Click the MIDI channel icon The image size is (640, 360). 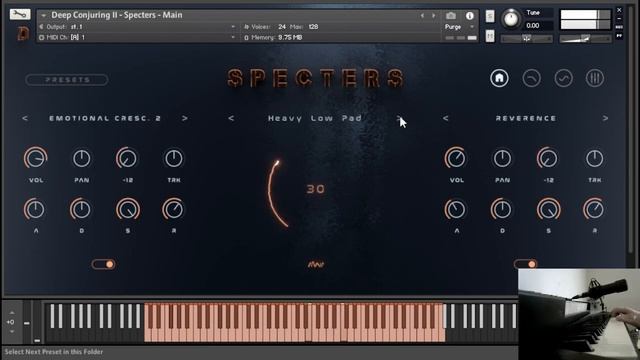click(x=41, y=38)
